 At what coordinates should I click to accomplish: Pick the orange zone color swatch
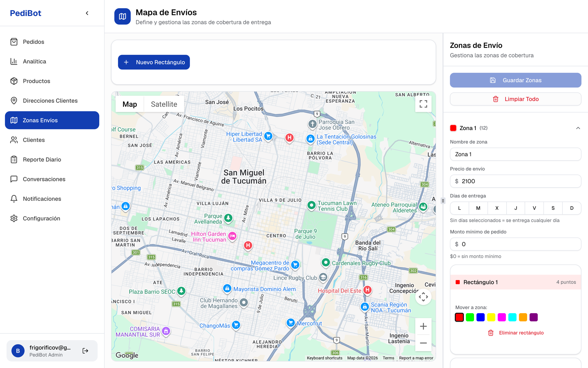523,317
